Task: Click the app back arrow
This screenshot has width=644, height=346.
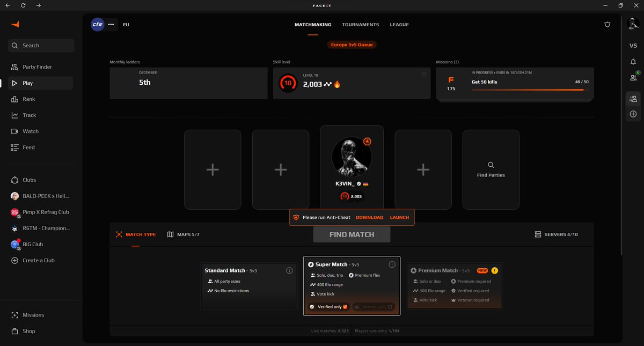Action: [8, 5]
